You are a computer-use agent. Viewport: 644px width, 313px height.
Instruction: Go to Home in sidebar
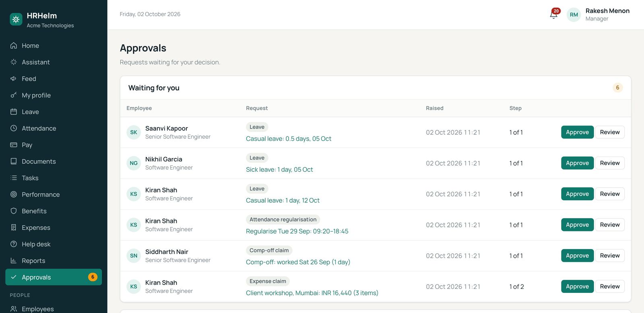click(x=54, y=45)
